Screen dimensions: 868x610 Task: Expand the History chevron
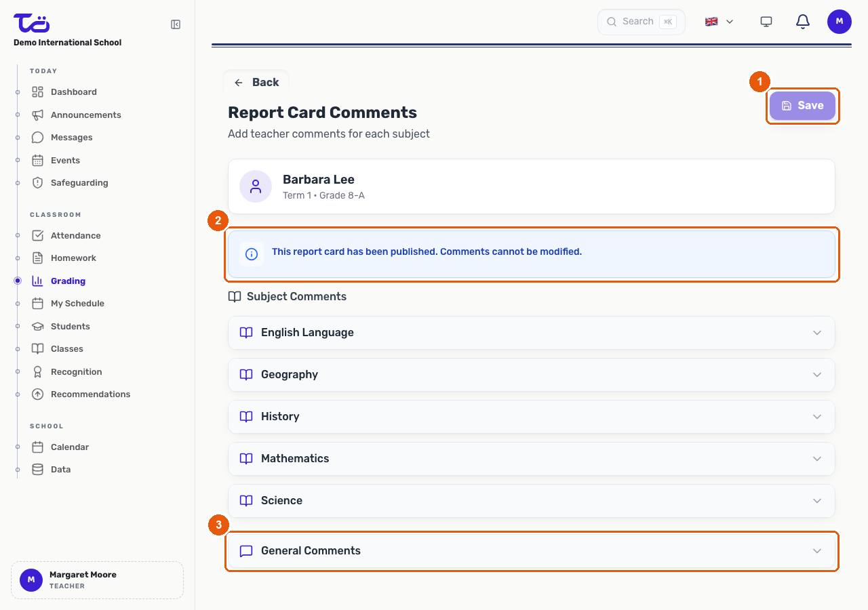817,417
